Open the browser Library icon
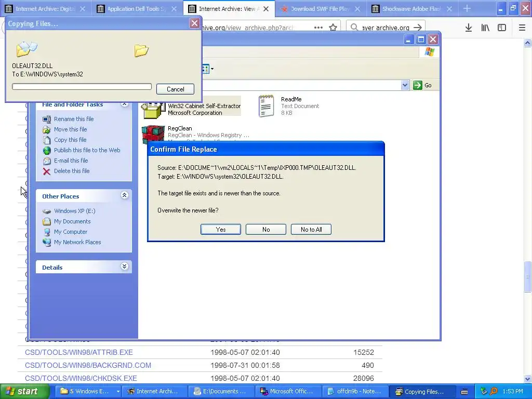 [x=485, y=28]
